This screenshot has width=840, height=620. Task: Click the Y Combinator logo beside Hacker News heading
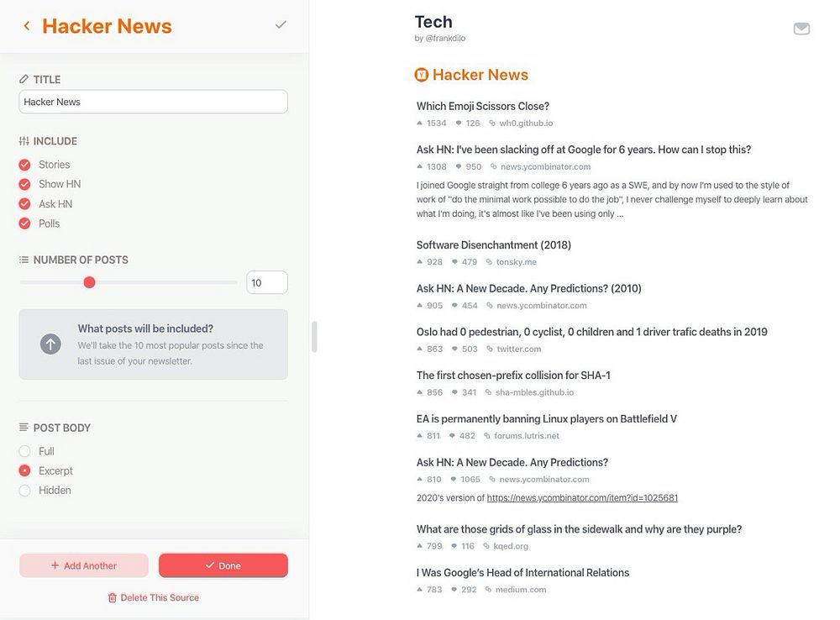click(x=422, y=75)
